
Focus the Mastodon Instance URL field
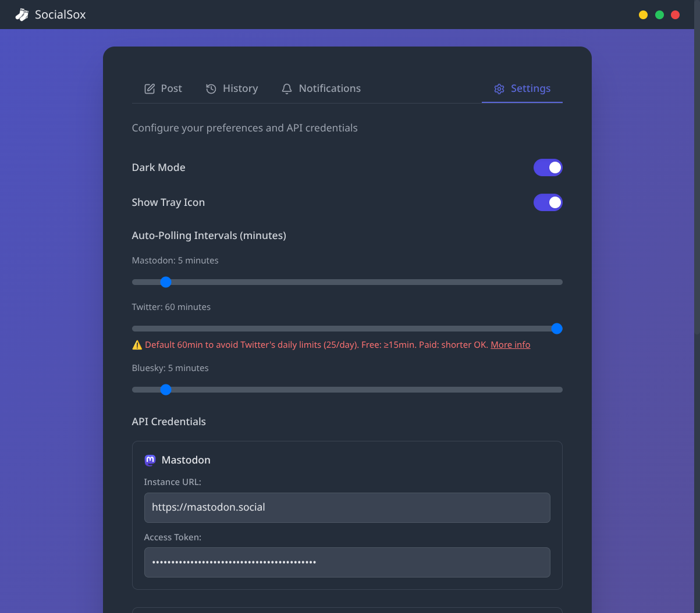point(347,508)
